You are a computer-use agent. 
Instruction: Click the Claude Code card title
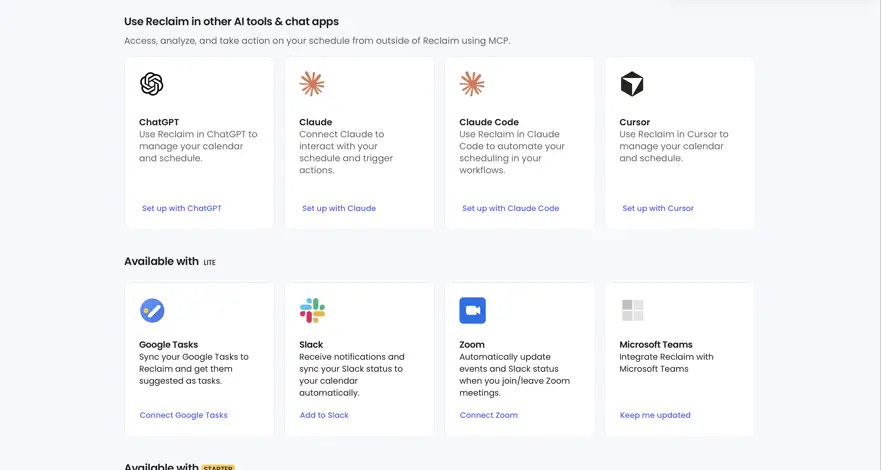tap(489, 122)
